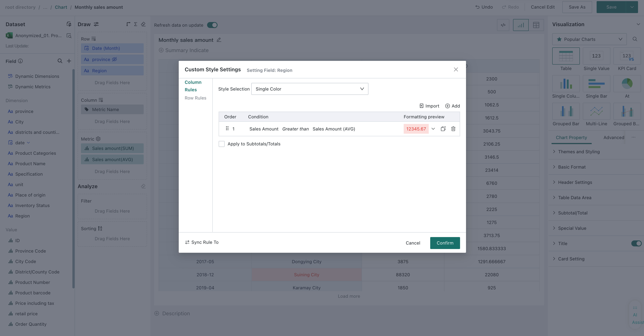Expand Basic Format section
Screen dimensions: 644x336
point(596,167)
